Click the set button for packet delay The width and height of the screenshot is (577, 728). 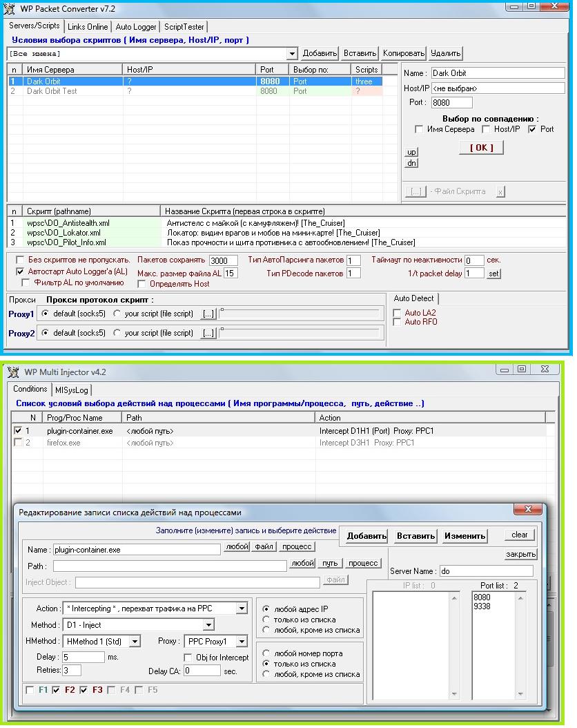[x=493, y=274]
